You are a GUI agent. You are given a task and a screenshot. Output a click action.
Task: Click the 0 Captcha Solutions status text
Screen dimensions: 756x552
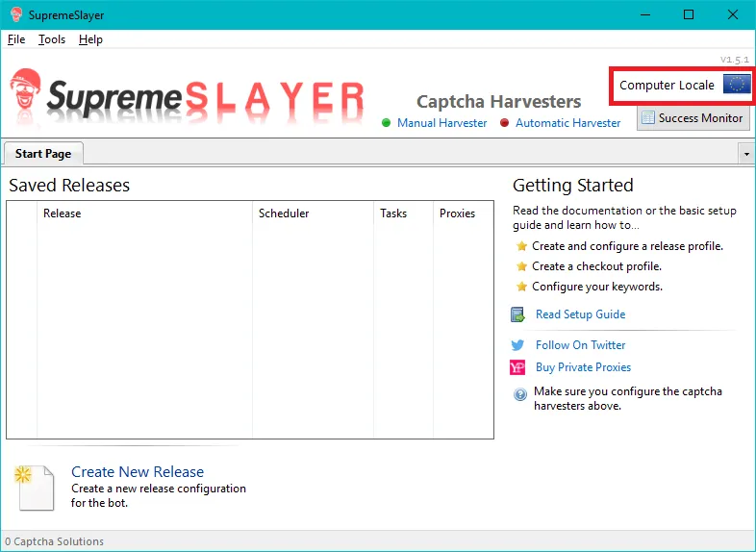pos(55,541)
